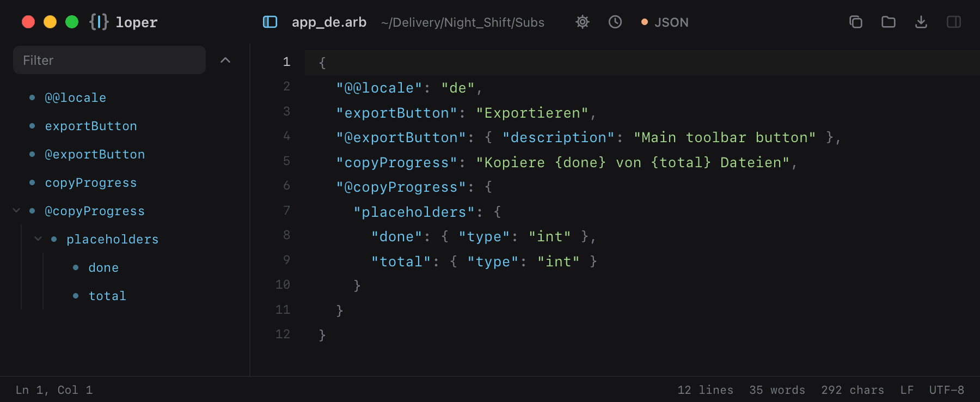Click the "Exportieren" string value

click(532, 113)
